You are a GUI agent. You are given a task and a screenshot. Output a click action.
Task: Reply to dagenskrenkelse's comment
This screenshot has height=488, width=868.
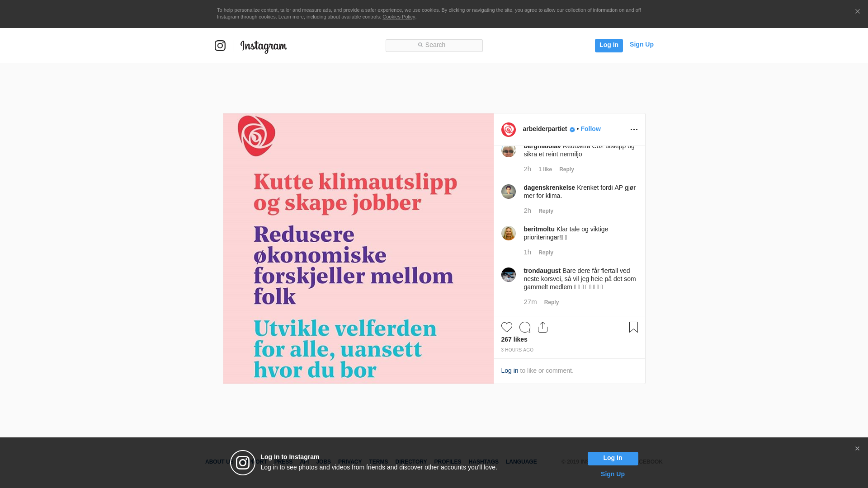pyautogui.click(x=545, y=211)
